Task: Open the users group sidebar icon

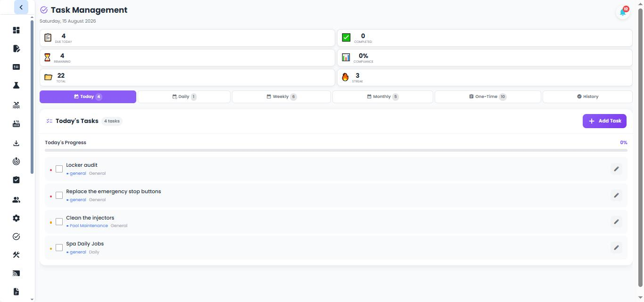Action: 16,200
